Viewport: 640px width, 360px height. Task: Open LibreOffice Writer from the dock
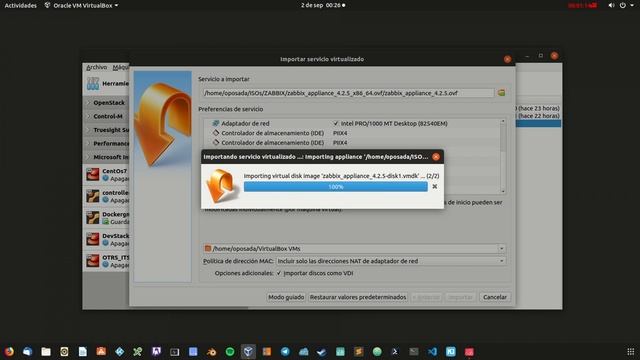click(x=82, y=351)
